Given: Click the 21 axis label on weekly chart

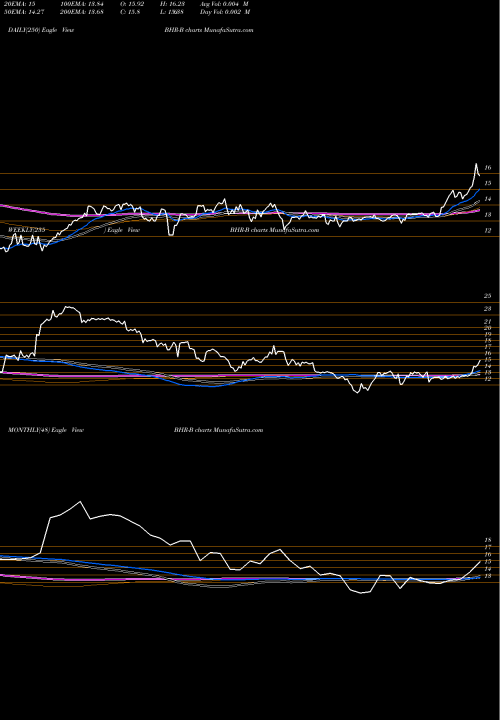Looking at the screenshot, I should 488,321.
